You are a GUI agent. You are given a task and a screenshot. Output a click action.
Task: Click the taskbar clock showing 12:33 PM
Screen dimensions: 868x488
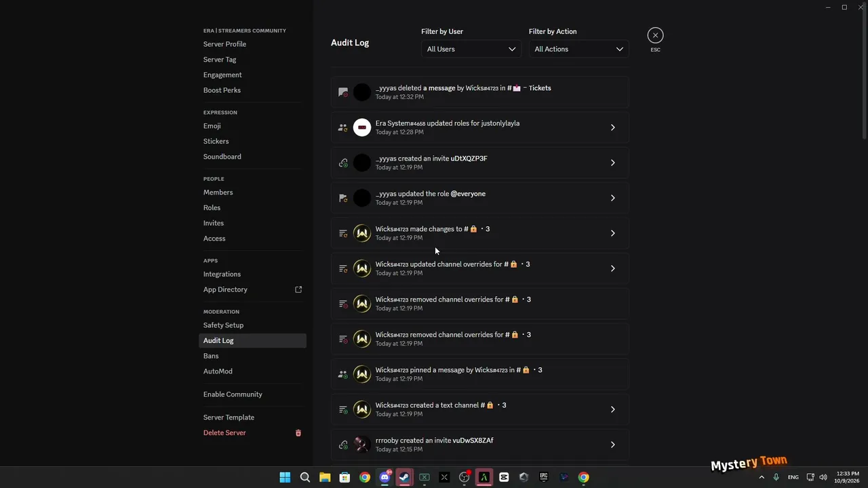coord(848,477)
